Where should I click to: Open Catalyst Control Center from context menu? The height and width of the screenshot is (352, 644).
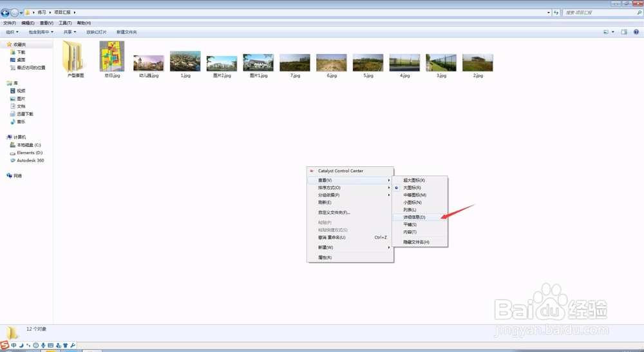350,171
